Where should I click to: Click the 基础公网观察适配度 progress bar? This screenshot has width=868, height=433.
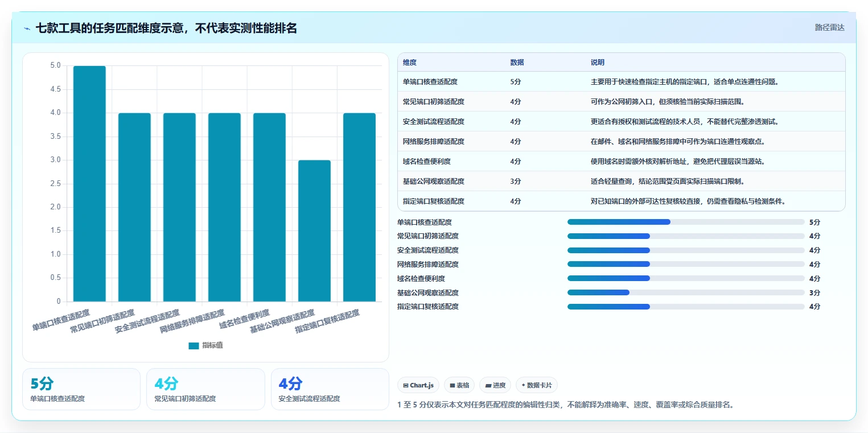tap(686, 292)
